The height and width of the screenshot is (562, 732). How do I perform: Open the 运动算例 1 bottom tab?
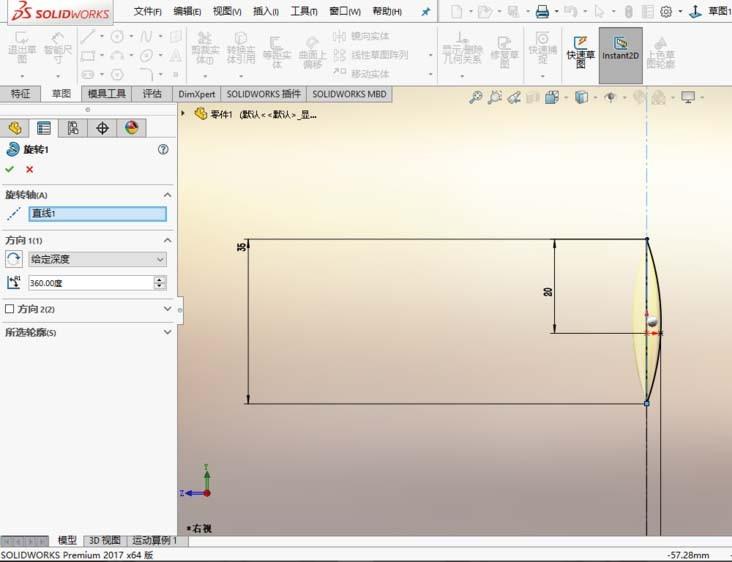[155, 541]
